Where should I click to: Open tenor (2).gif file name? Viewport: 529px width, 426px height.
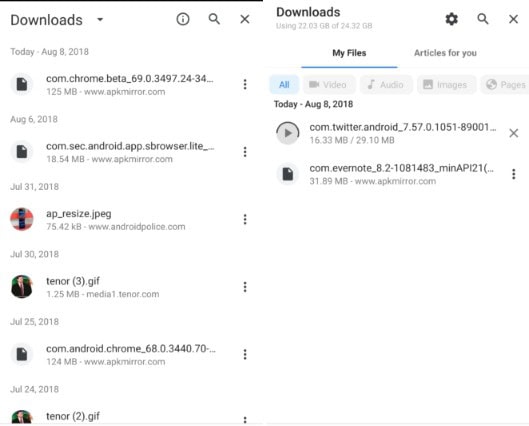(x=73, y=416)
